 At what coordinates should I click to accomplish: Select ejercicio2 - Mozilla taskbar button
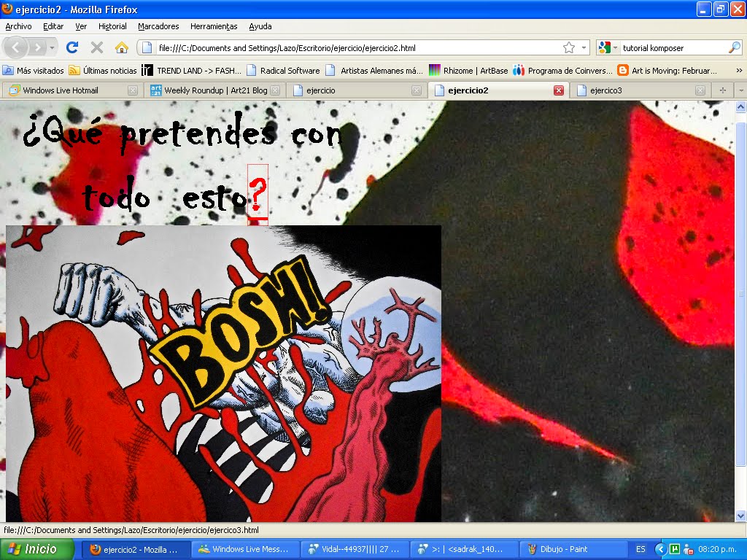click(x=136, y=550)
